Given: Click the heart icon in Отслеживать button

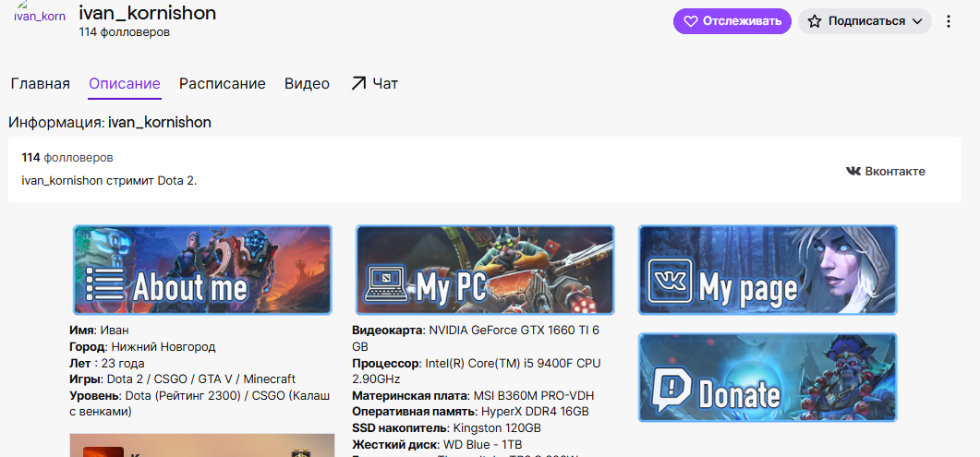Looking at the screenshot, I should 690,21.
